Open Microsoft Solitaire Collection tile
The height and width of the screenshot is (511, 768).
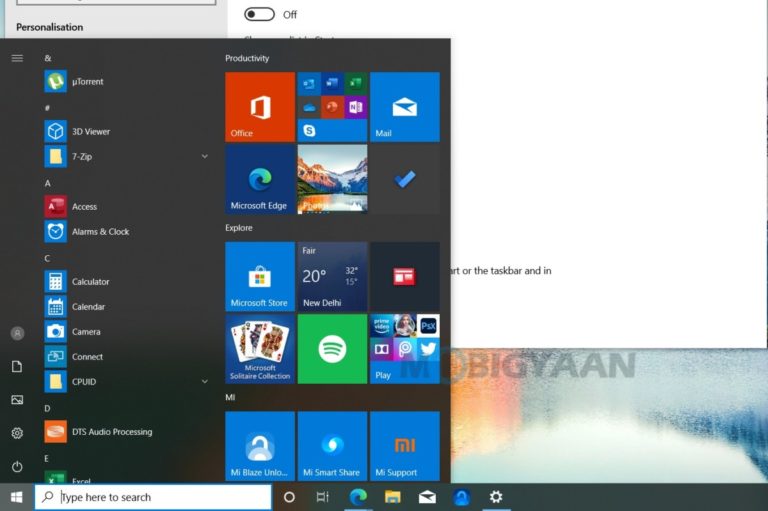point(260,349)
